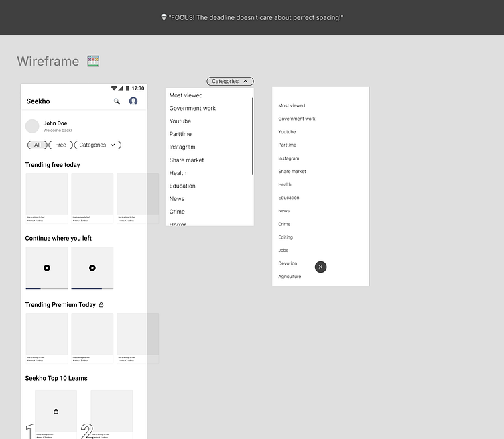Click second video's progress bar under Continue section
This screenshot has height=439, width=504.
click(x=92, y=289)
